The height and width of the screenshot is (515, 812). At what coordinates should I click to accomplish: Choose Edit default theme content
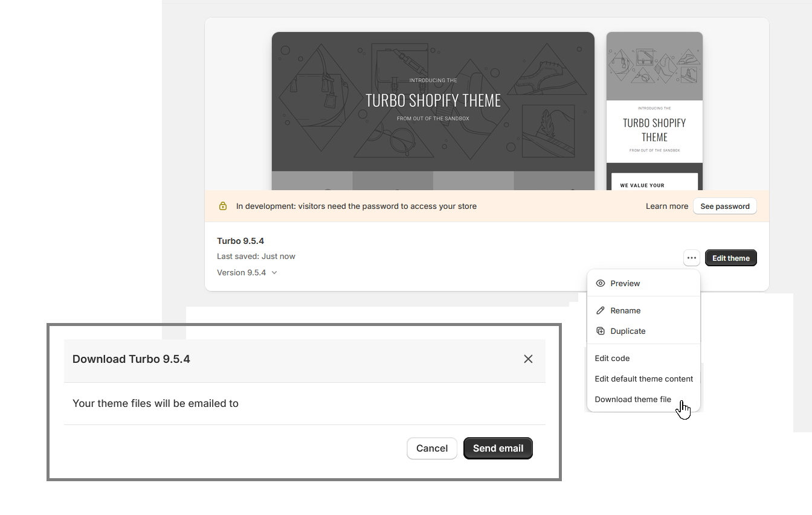coord(643,379)
